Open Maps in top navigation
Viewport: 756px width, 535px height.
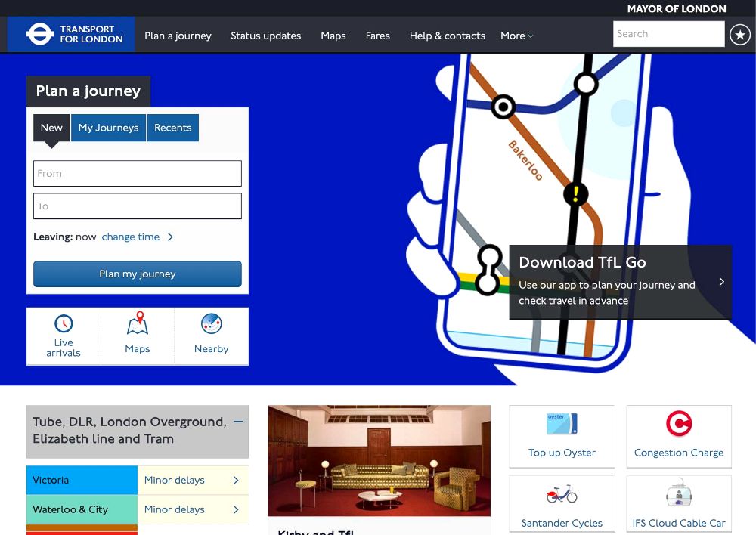point(333,36)
